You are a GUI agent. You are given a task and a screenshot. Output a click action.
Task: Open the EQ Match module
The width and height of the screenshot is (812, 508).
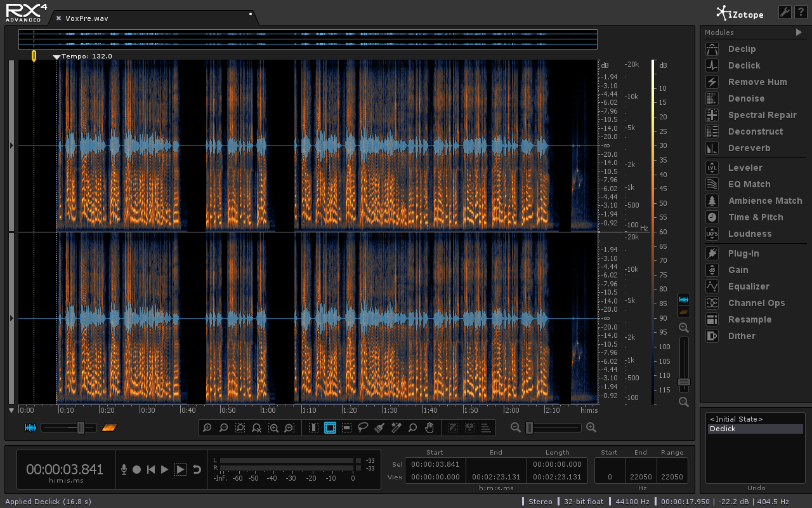point(749,184)
